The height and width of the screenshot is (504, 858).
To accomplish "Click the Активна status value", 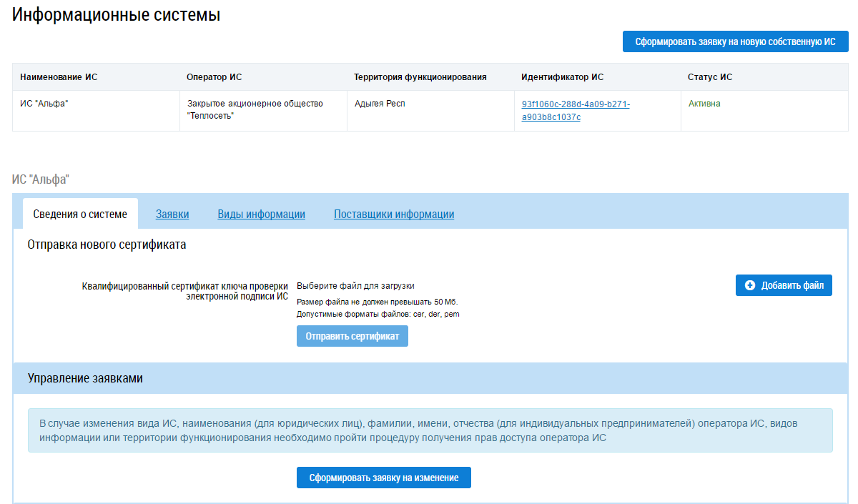I will point(704,104).
